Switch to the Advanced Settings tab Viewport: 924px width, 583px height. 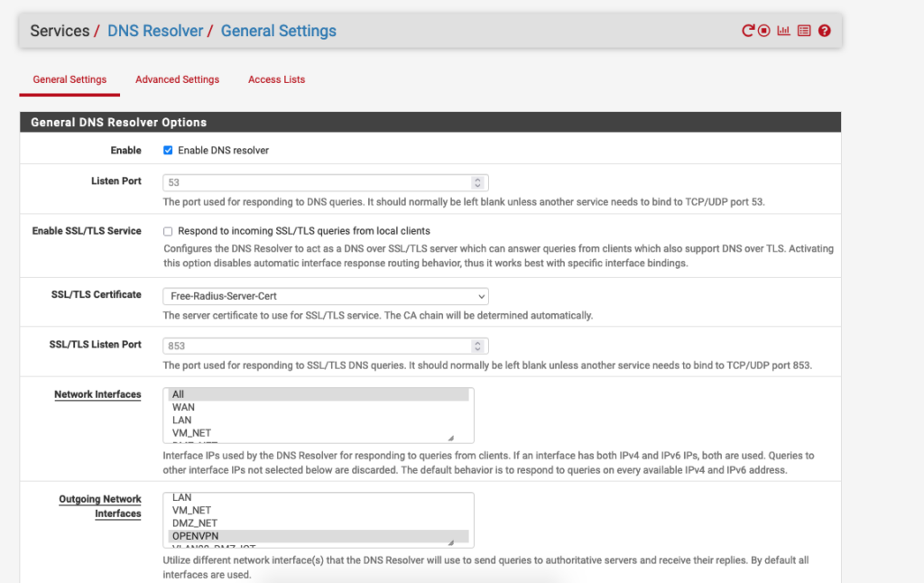pos(178,79)
